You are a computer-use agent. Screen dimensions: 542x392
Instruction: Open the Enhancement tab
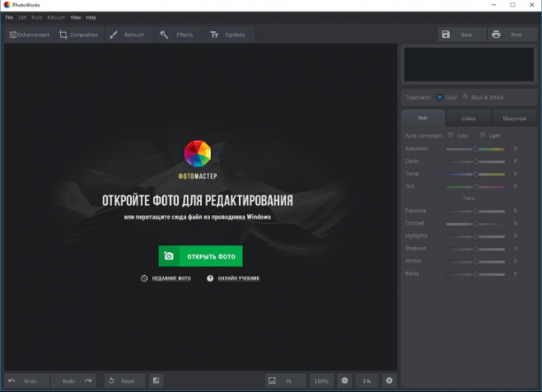pos(29,35)
